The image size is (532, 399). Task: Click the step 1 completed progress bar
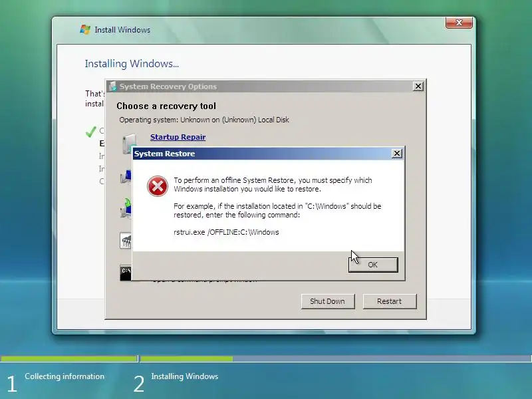(x=69, y=358)
